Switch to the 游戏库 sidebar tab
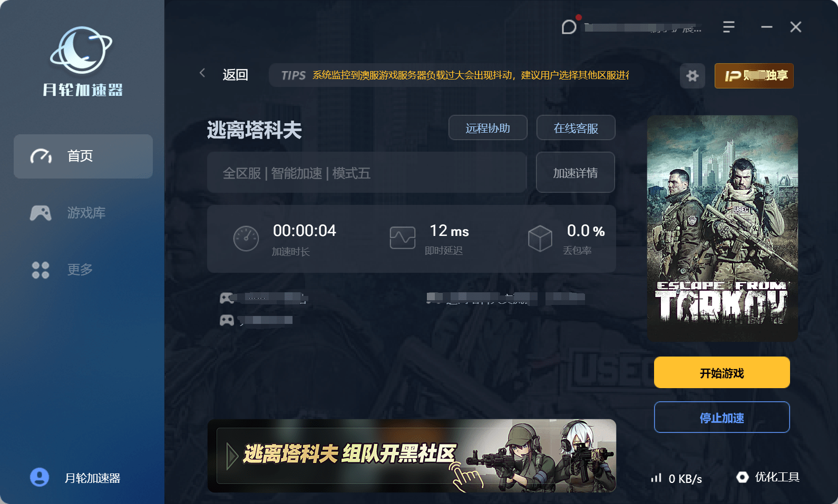This screenshot has height=504, width=838. point(83,213)
